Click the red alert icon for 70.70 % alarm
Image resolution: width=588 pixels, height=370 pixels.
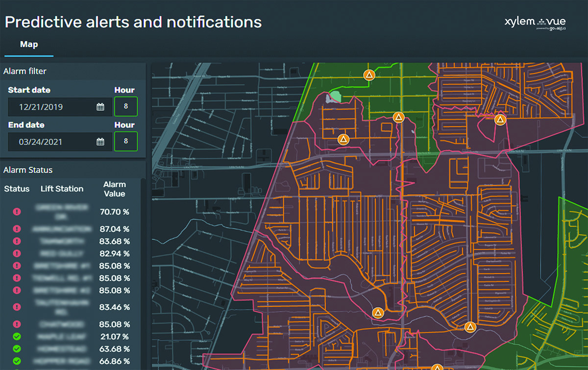[x=17, y=211]
